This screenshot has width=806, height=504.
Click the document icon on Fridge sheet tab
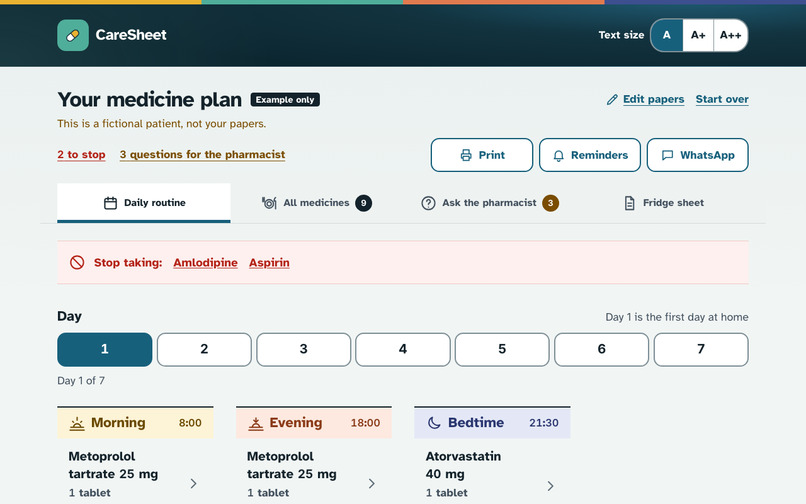tap(630, 203)
